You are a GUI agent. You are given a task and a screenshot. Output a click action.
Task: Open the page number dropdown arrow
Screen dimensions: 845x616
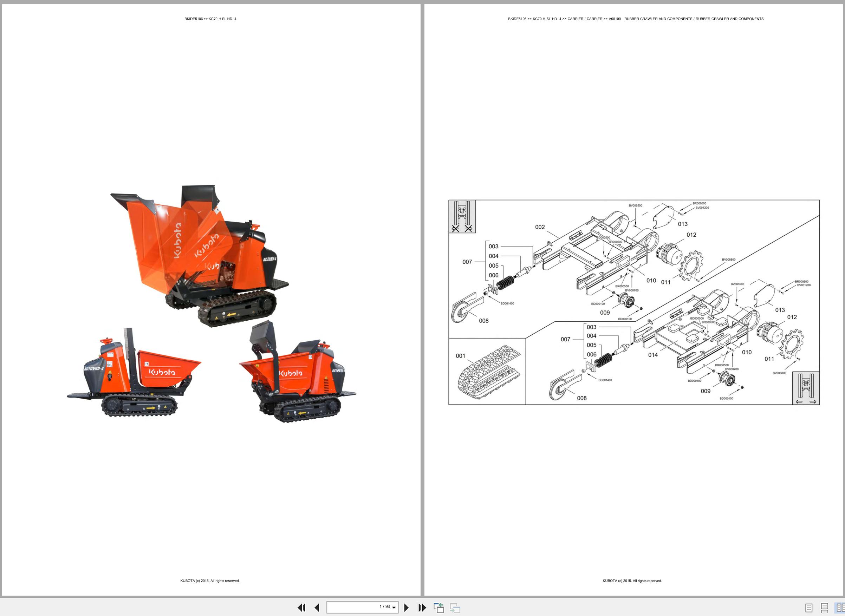tap(394, 608)
